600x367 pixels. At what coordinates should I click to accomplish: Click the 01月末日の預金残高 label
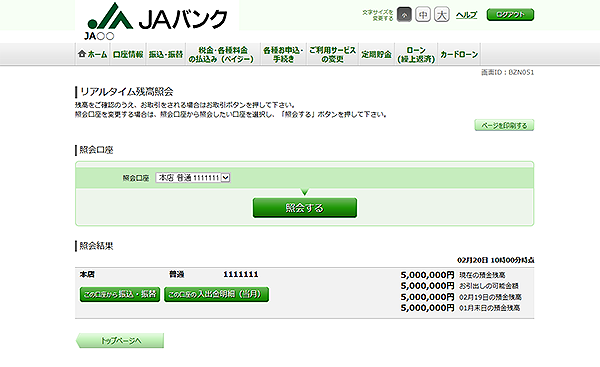(x=489, y=308)
